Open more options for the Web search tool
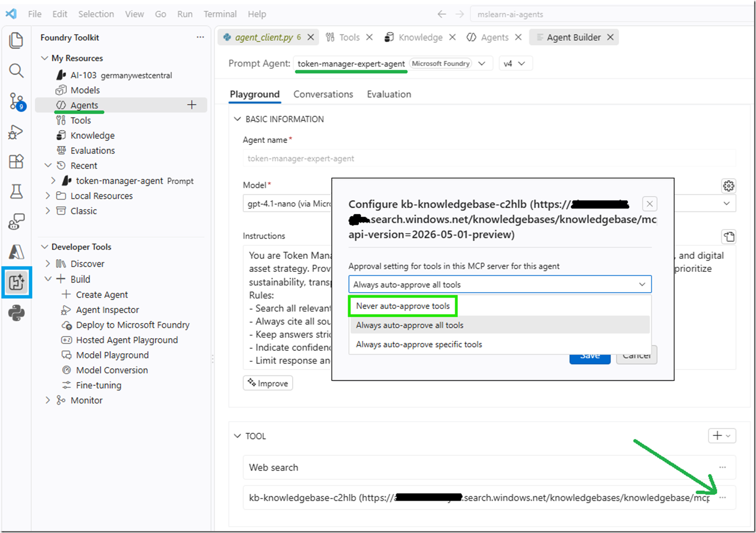Viewport: 756px width, 533px height. coord(722,467)
